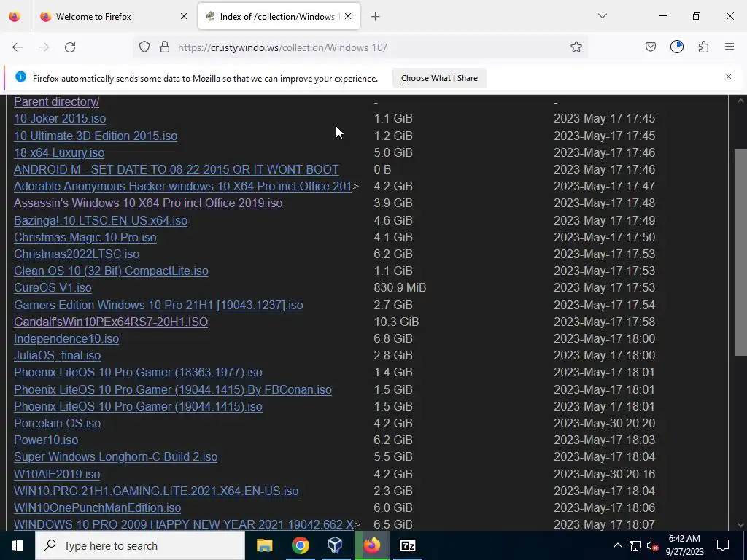This screenshot has height=560, width=747.
Task: Bookmark this page with the star
Action: point(576,47)
